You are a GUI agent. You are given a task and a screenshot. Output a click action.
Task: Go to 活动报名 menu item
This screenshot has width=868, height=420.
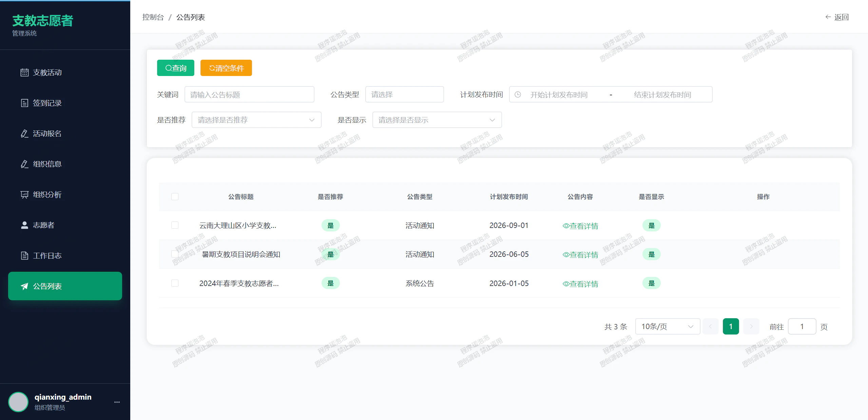(65, 134)
